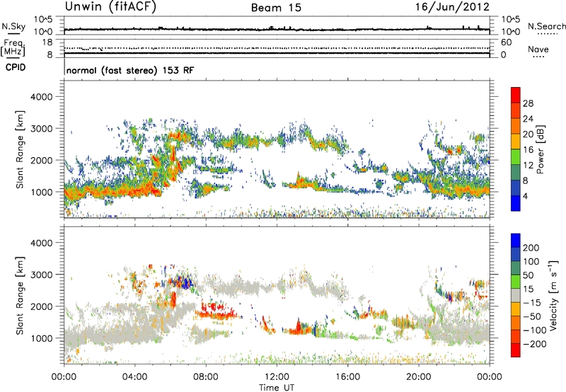
Task: Click the dotted Nave trace line
Action: click(x=277, y=48)
